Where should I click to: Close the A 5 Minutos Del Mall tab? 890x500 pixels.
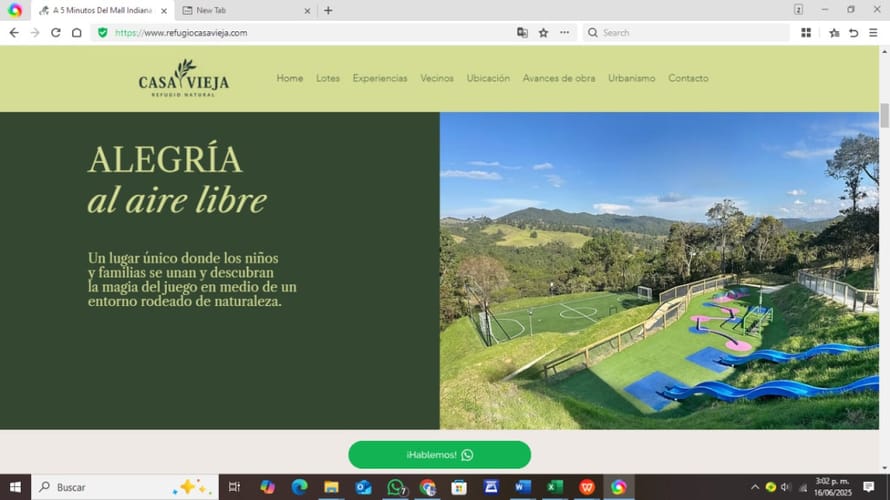(163, 11)
